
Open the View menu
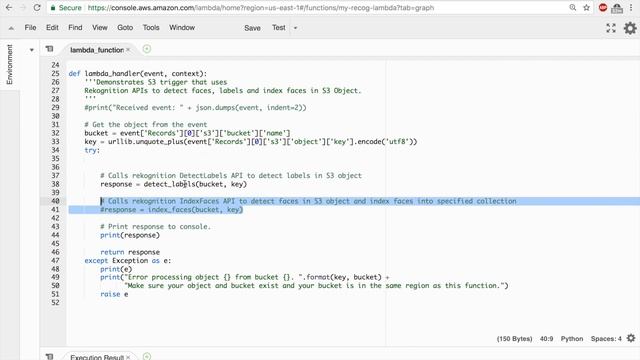pyautogui.click(x=100, y=28)
